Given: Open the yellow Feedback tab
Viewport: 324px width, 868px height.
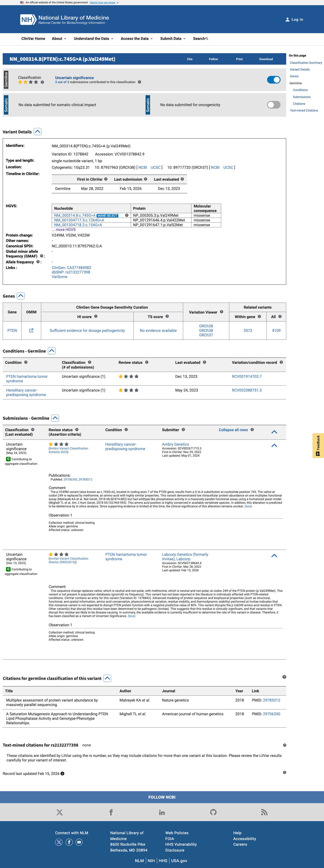Looking at the screenshot, I should [318, 445].
